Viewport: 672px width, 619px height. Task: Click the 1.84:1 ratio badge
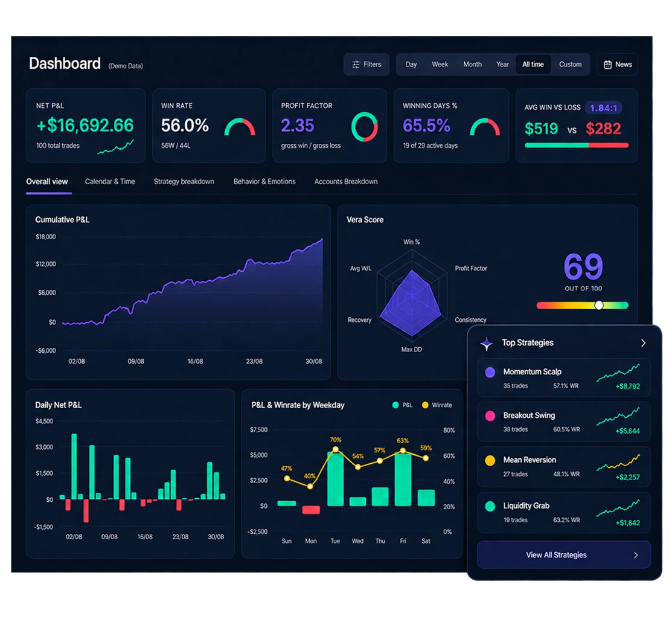[603, 108]
